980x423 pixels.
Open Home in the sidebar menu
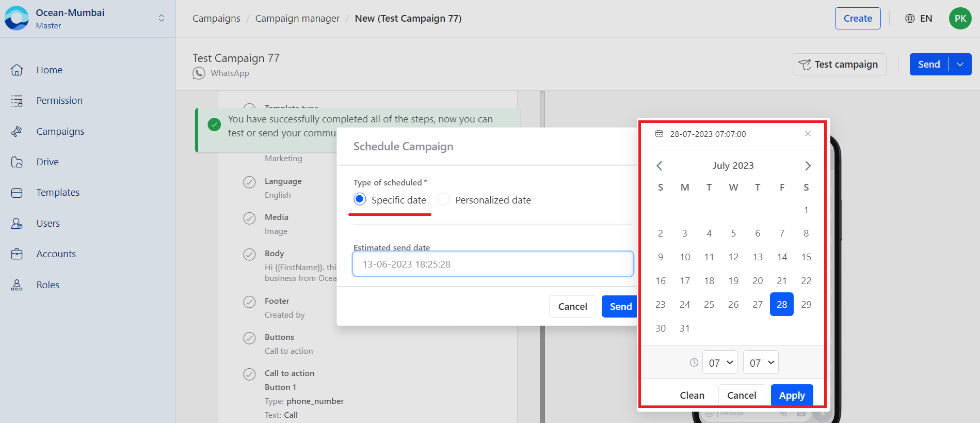tap(50, 70)
